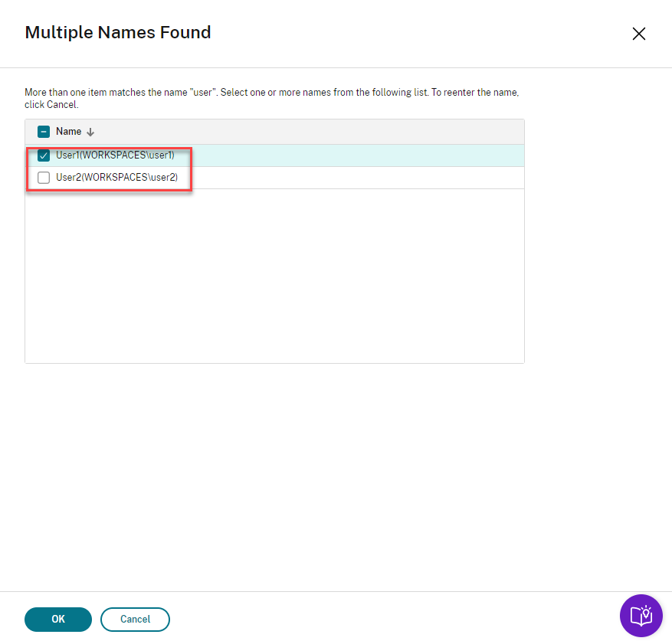The image size is (672, 641).
Task: Open the purple help guide icon
Action: point(641,616)
